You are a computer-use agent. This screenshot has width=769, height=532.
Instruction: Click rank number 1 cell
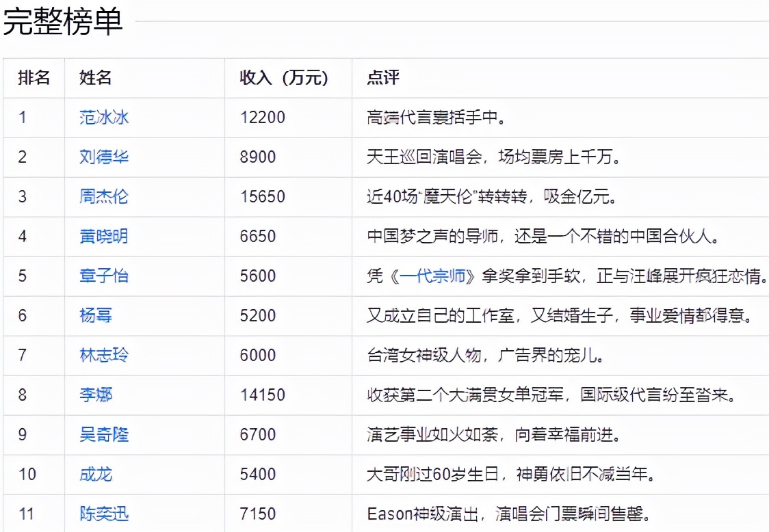point(23,117)
